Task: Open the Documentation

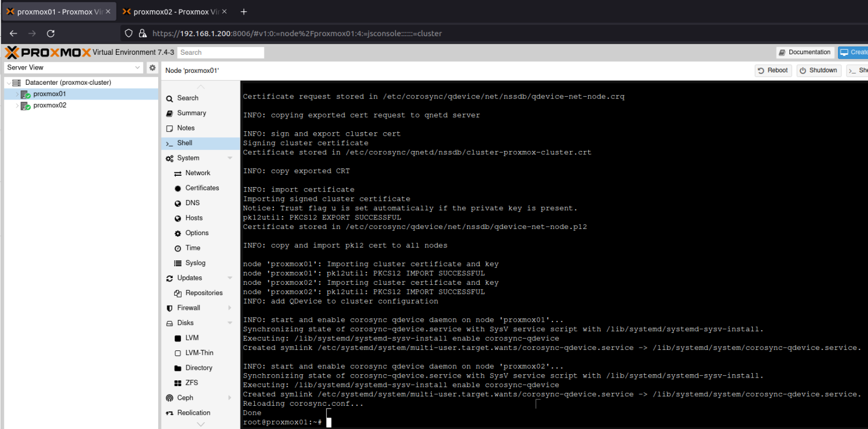Action: pyautogui.click(x=805, y=52)
